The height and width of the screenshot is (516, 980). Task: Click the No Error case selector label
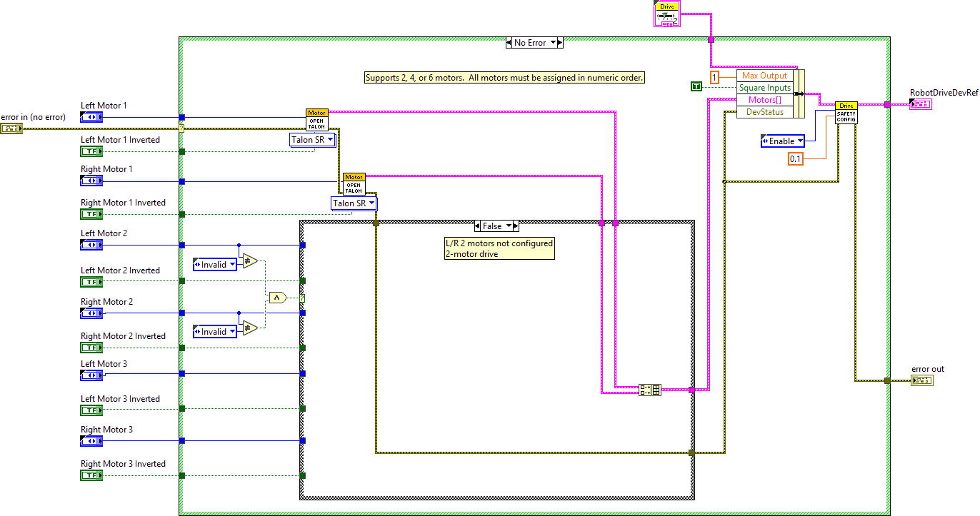pyautogui.click(x=533, y=42)
